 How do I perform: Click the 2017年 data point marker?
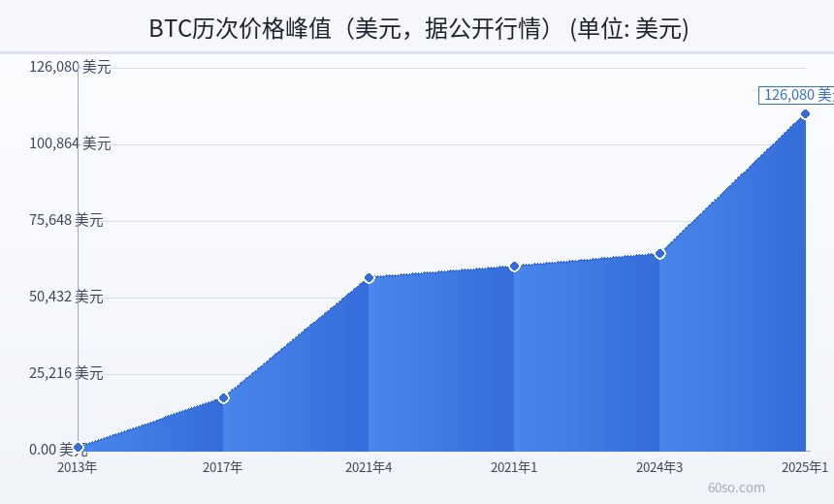tap(223, 397)
